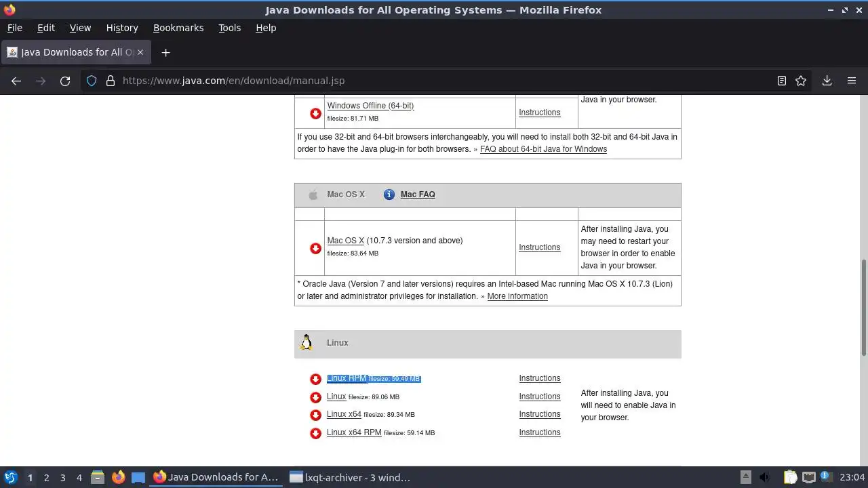Show site security padlock info

(x=111, y=81)
